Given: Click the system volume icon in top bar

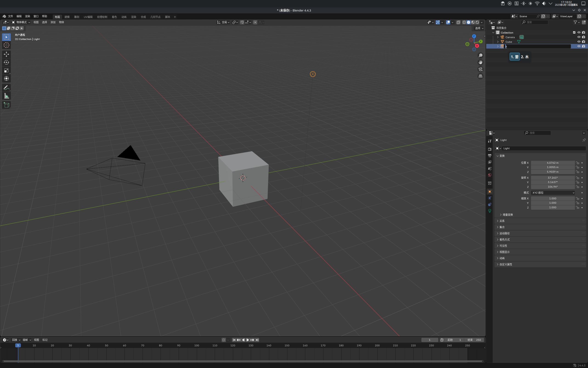Looking at the screenshot, I should pos(544,3).
